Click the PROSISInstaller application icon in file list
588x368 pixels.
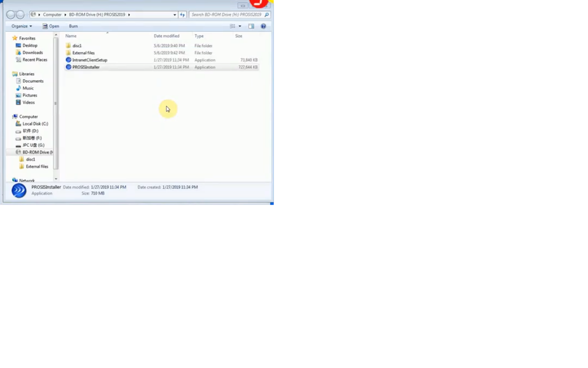click(x=69, y=67)
